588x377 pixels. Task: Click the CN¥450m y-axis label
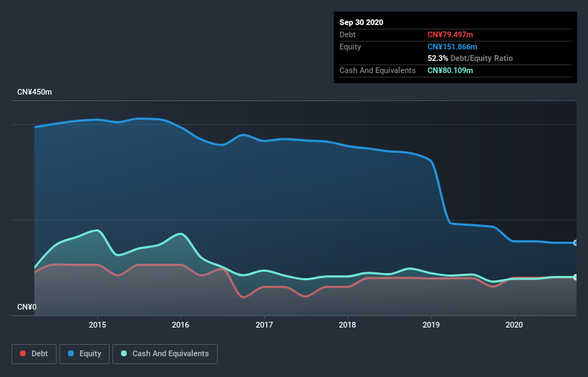point(34,92)
